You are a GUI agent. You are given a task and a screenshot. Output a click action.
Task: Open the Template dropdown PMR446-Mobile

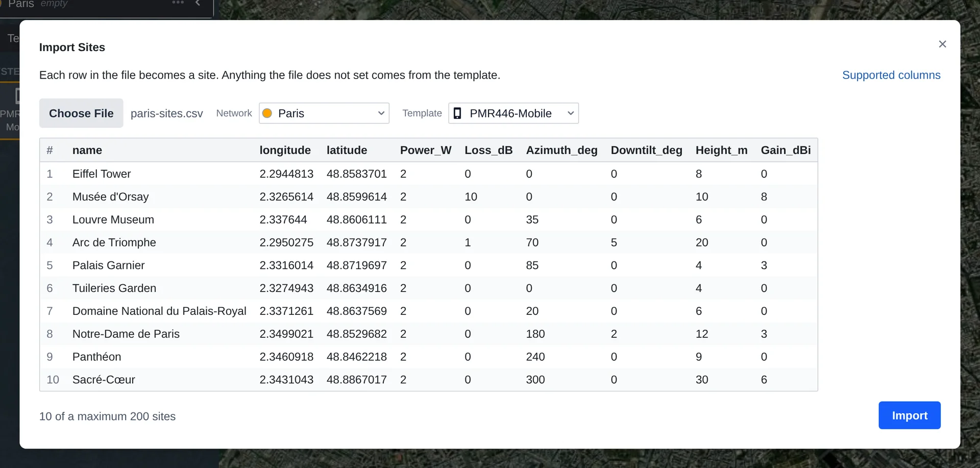(x=513, y=113)
